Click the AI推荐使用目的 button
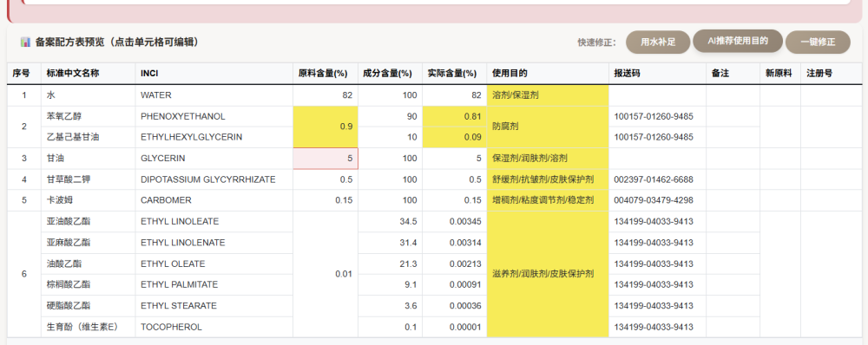 [738, 41]
